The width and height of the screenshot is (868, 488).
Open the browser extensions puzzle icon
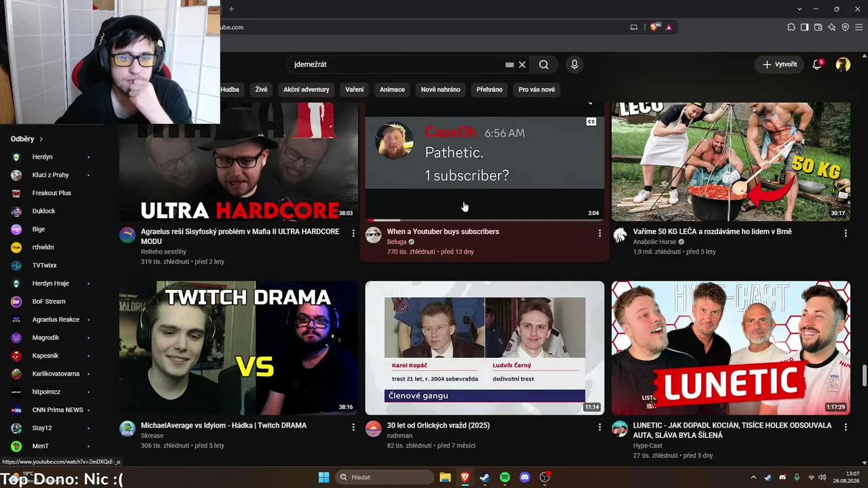click(x=791, y=27)
